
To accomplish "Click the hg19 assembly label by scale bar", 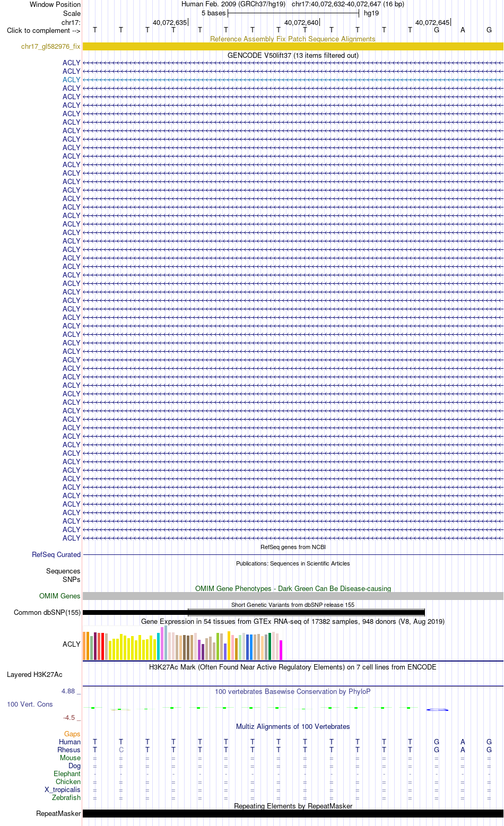I will pos(371,13).
